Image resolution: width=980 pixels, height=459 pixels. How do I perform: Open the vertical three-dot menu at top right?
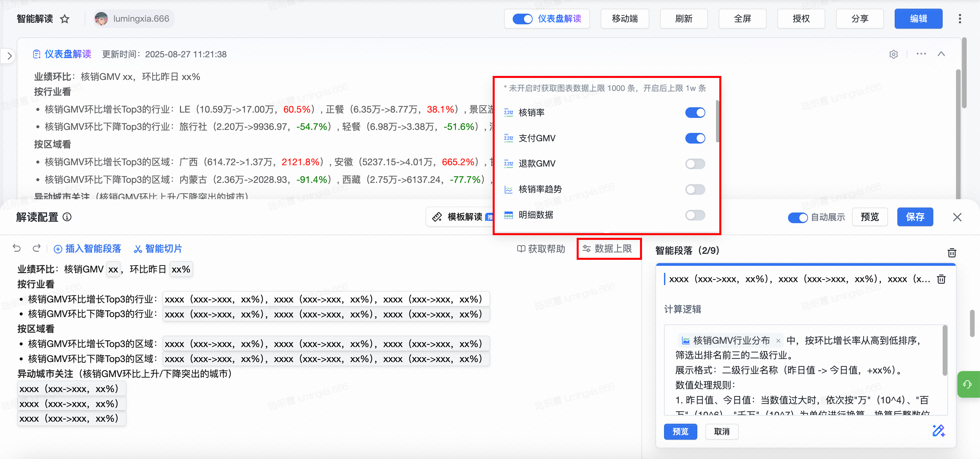click(x=959, y=19)
